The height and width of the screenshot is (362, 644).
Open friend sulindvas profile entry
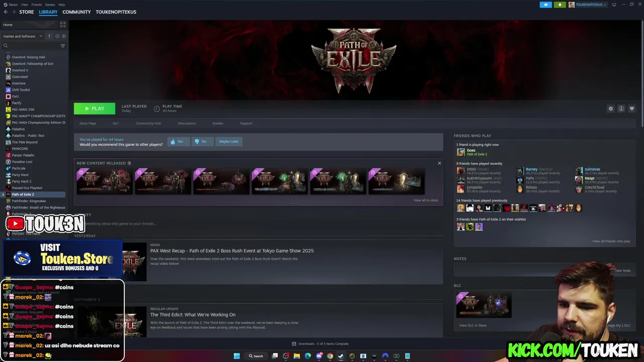click(x=597, y=171)
